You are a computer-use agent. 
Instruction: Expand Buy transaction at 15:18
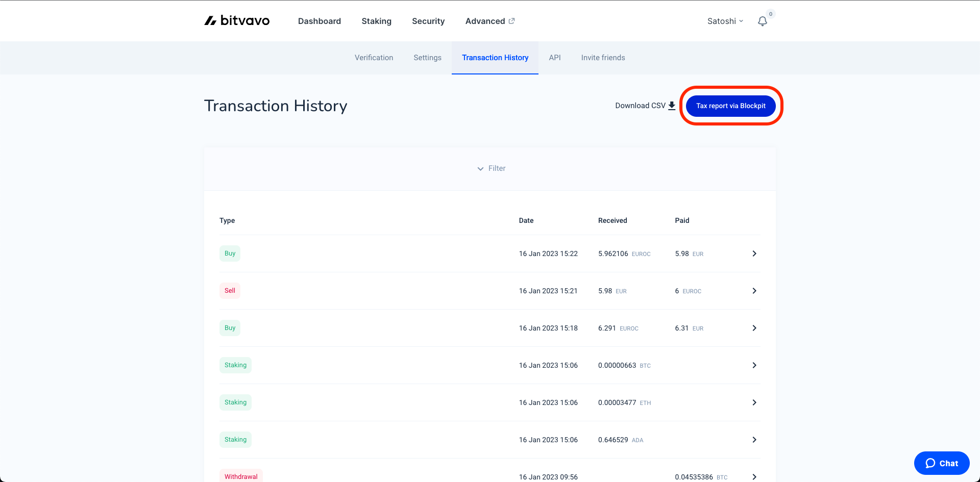coord(754,328)
